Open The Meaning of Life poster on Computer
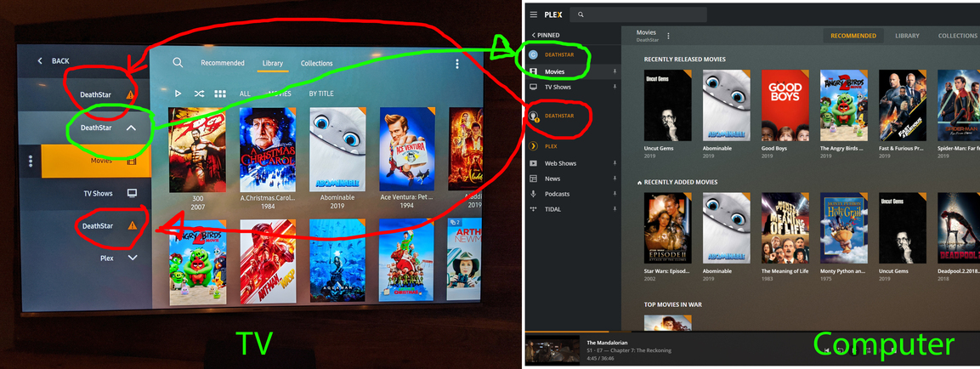 pyautogui.click(x=785, y=228)
